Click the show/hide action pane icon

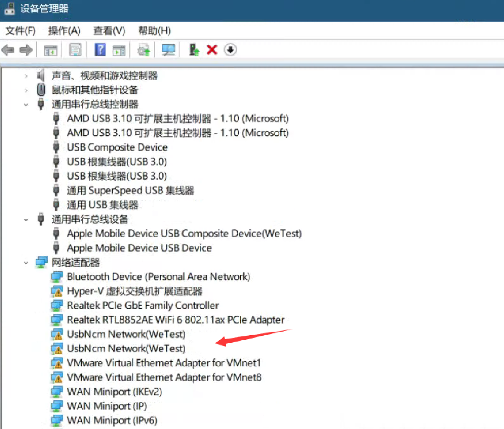(119, 50)
